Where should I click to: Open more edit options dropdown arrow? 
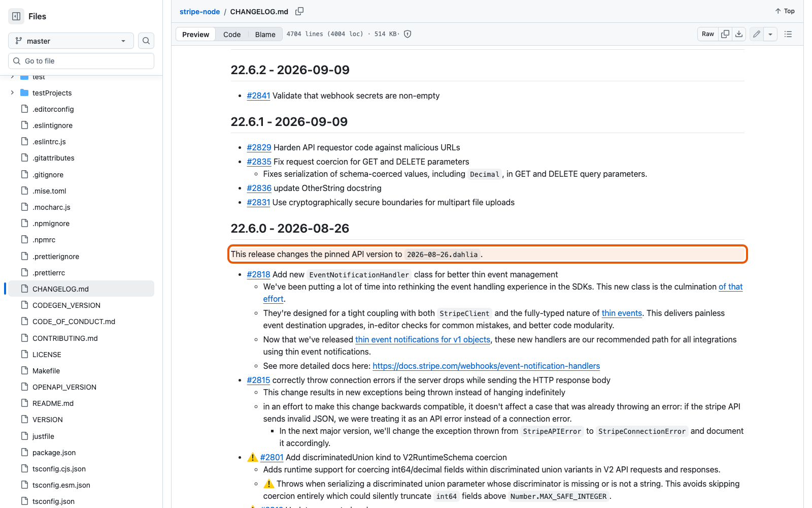770,34
